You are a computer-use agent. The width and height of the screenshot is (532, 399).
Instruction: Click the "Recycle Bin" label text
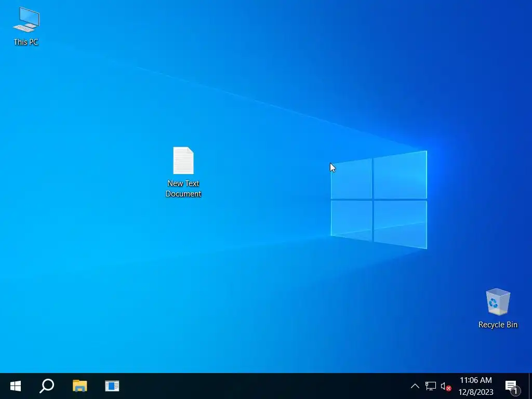498,325
